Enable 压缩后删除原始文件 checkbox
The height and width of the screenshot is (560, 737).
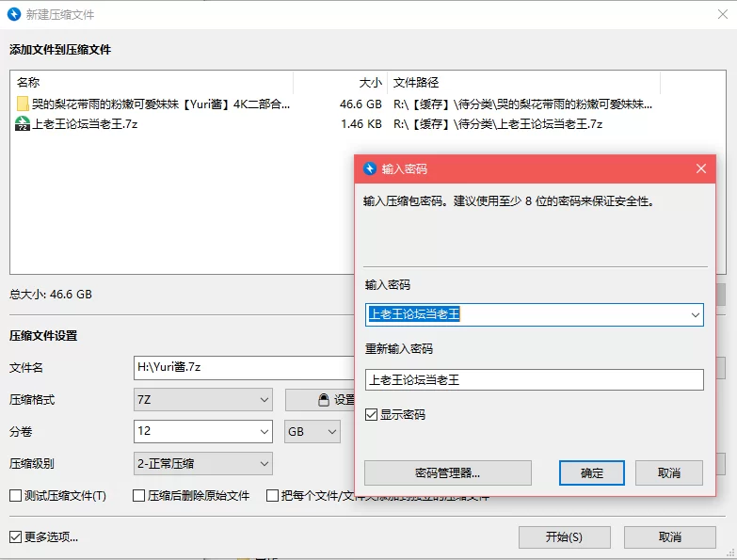tap(138, 496)
